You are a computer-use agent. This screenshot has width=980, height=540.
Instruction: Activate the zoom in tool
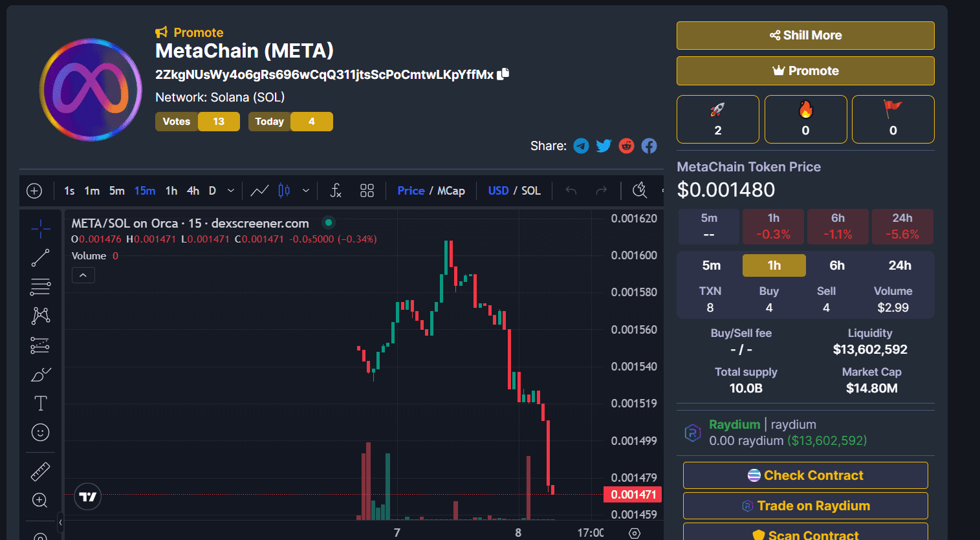click(x=40, y=501)
